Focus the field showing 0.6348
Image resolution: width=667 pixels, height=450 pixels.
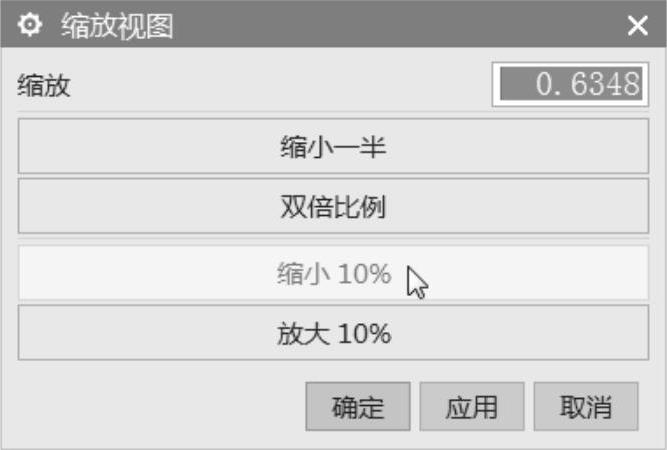570,84
